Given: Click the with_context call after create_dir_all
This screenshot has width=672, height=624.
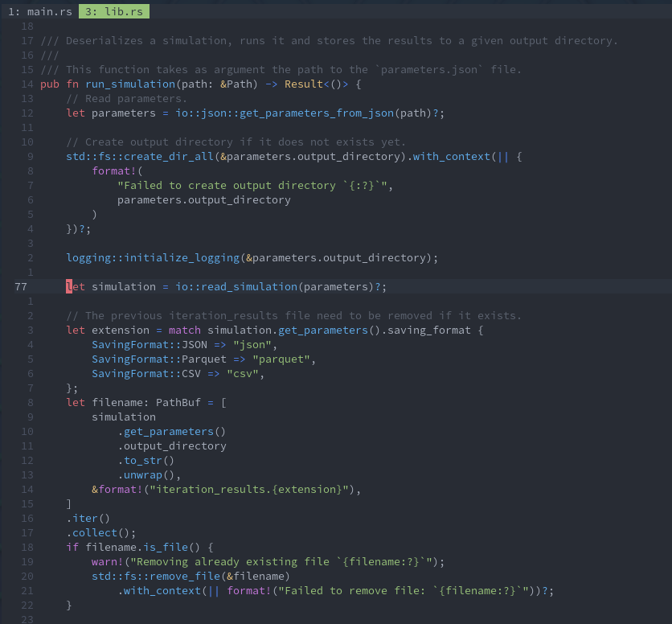Looking at the screenshot, I should point(451,157).
